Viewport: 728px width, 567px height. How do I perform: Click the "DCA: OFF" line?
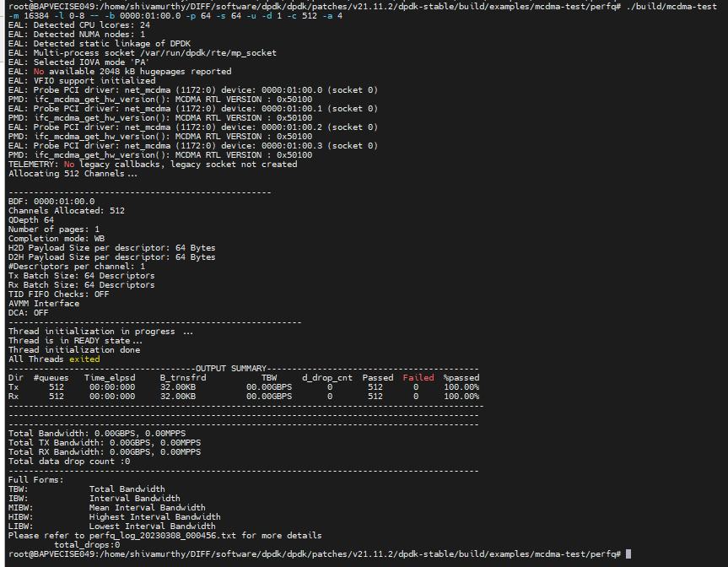(29, 313)
